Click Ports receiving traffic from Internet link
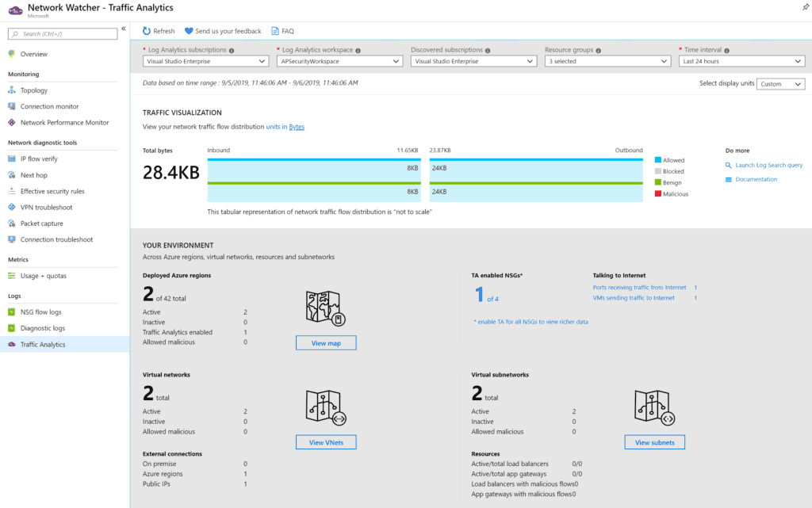 coord(640,287)
